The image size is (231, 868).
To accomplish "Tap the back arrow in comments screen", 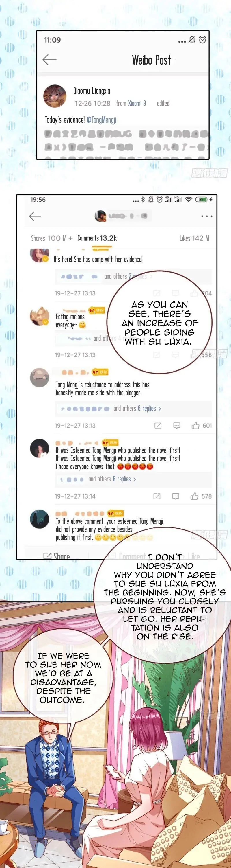I will (x=35, y=216).
